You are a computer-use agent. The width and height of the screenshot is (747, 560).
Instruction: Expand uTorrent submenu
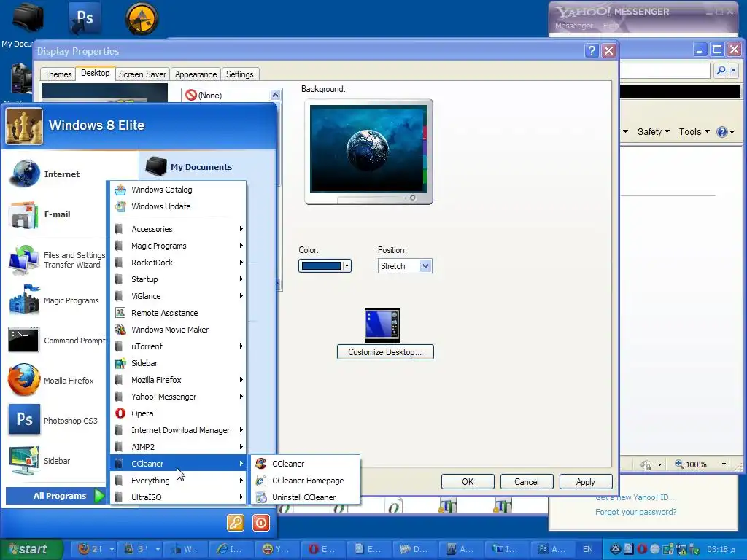pos(178,346)
